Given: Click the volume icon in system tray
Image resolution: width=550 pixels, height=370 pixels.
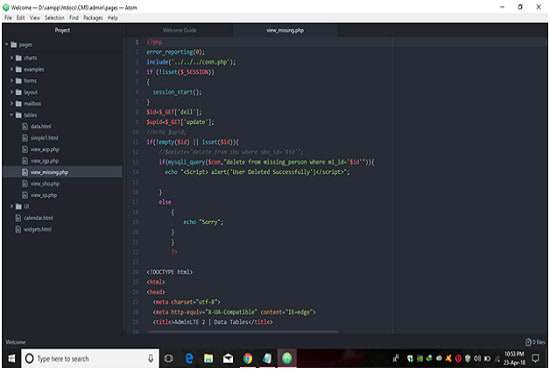Looking at the screenshot, I should coord(477,358).
